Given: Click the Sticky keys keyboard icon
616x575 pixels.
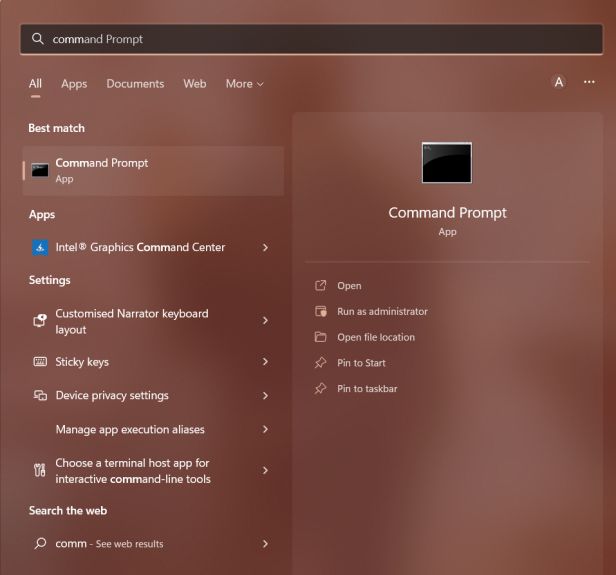Looking at the screenshot, I should coord(40,361).
